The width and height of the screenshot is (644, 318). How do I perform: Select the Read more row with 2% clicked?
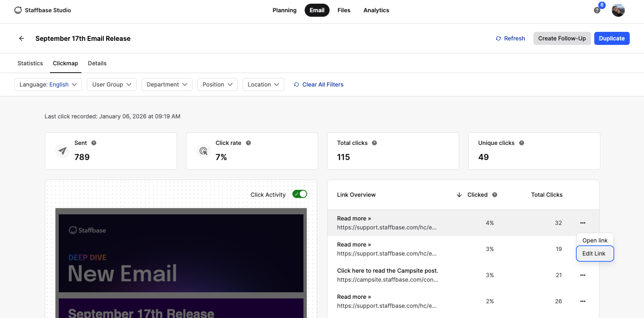click(463, 301)
